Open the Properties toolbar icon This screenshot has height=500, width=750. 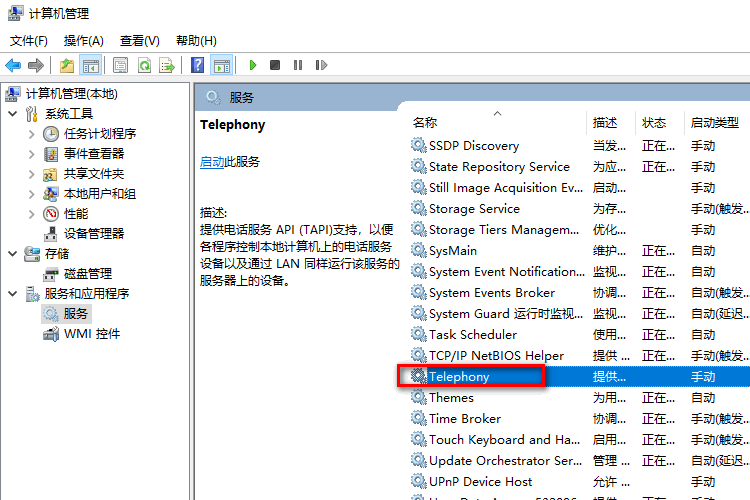click(121, 65)
